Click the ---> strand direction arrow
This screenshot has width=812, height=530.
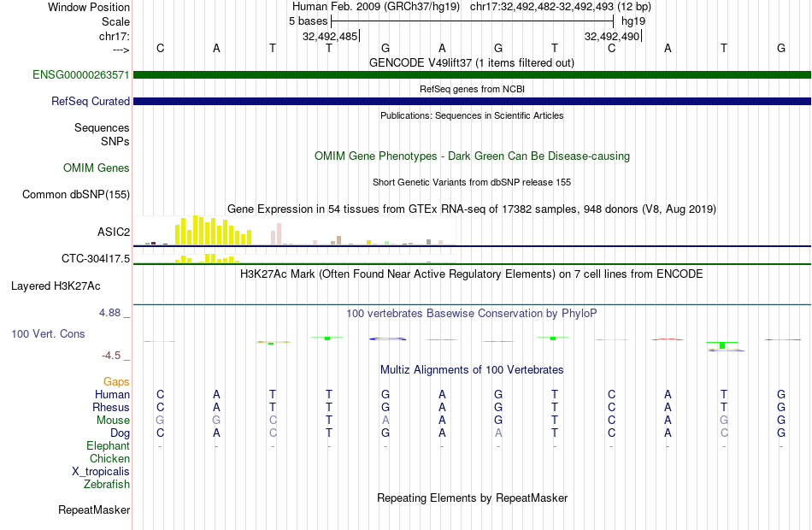click(x=121, y=50)
